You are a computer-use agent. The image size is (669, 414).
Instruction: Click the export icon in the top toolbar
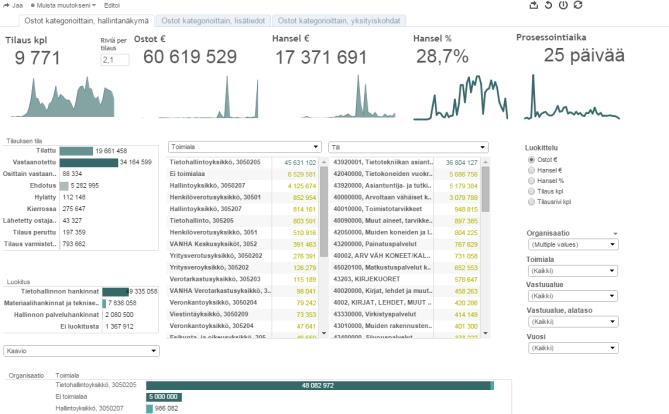pos(534,5)
